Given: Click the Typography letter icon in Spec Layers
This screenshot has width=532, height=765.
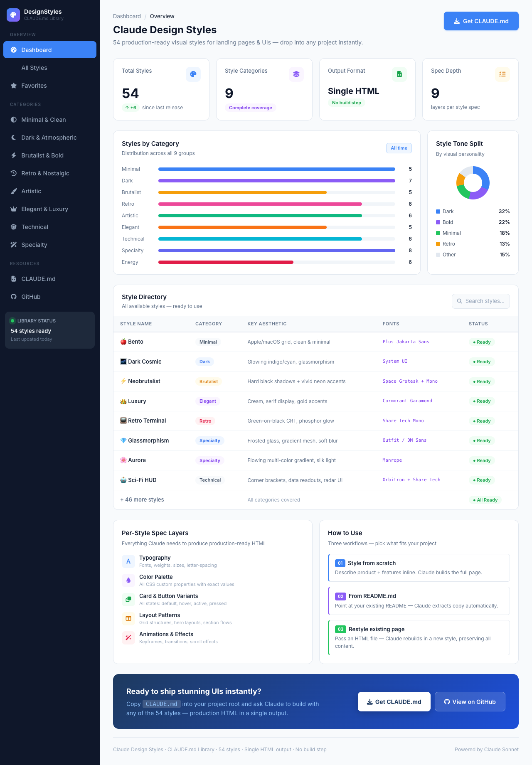Looking at the screenshot, I should [128, 561].
